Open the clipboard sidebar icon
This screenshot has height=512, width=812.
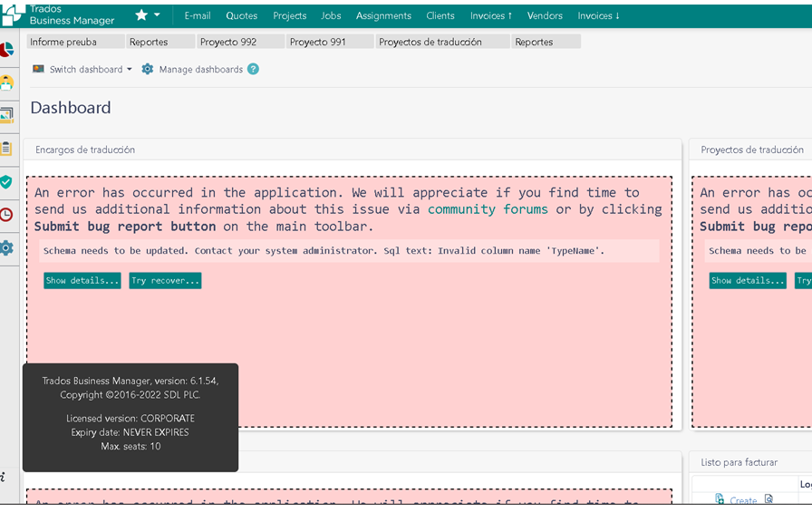pyautogui.click(x=6, y=149)
